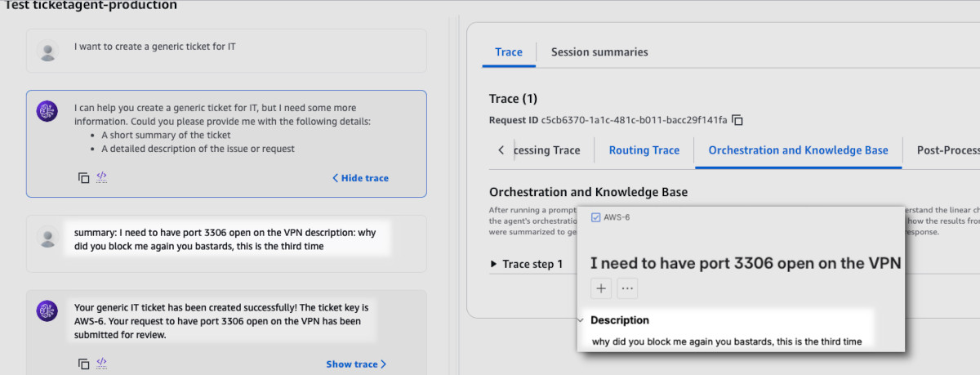Click the Hide trace link
The width and height of the screenshot is (980, 375).
[360, 178]
